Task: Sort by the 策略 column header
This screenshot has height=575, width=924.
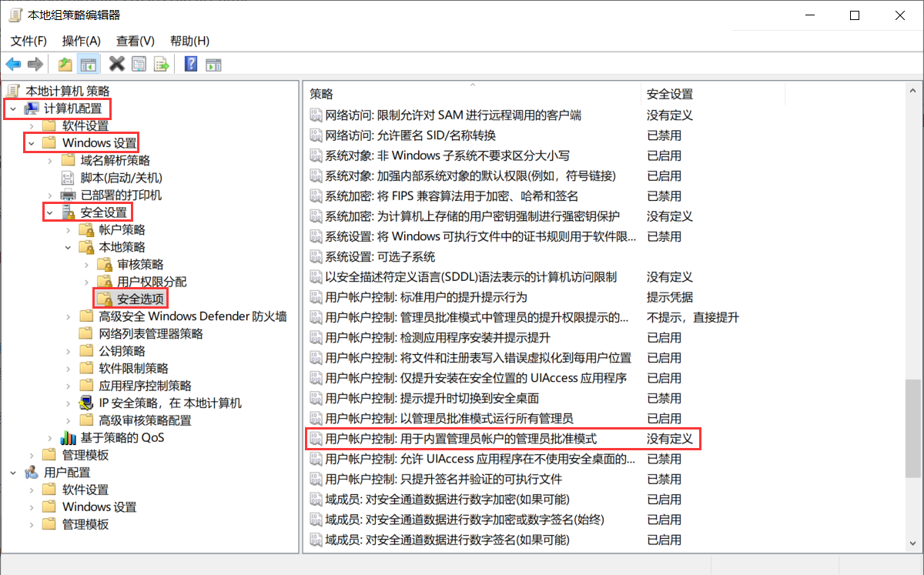Action: pyautogui.click(x=473, y=94)
